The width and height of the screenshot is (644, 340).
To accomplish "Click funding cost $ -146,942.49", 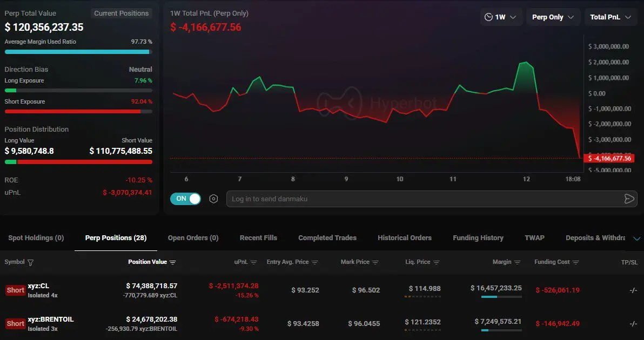I will click(x=558, y=324).
